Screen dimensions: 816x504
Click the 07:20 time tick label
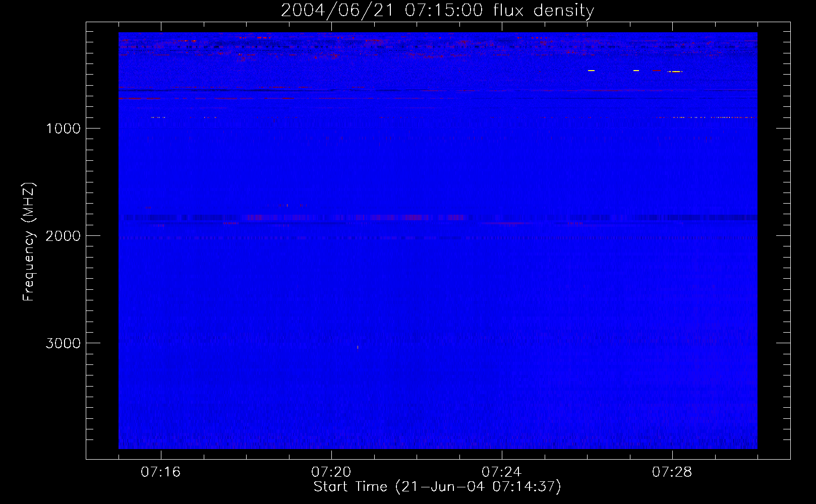[x=331, y=472]
